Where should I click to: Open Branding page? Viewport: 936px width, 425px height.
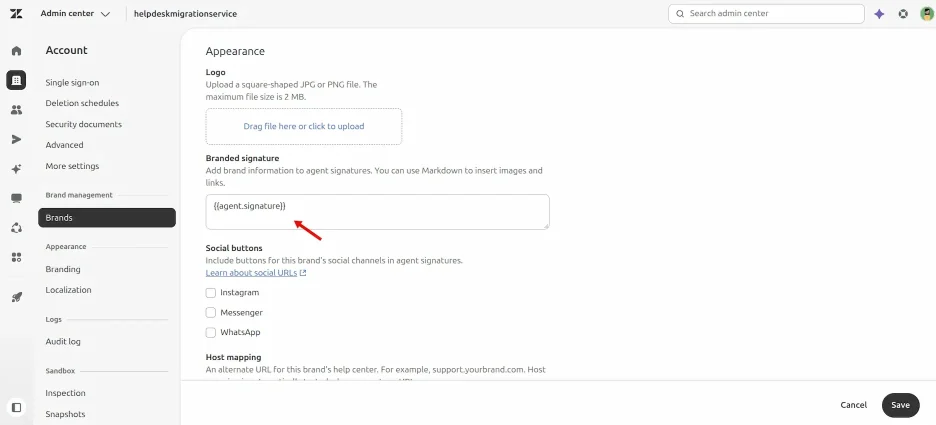(x=63, y=269)
